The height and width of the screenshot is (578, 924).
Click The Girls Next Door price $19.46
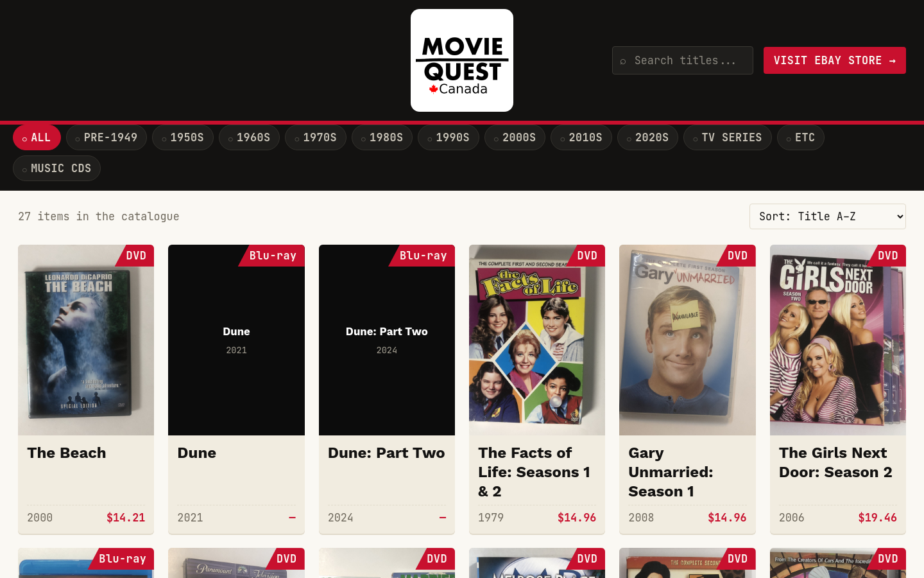pos(877,518)
